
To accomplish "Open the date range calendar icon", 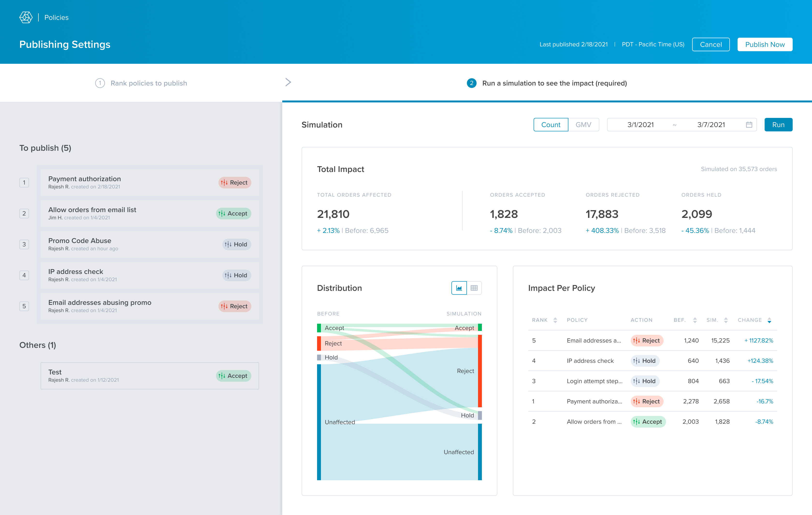I will (x=749, y=125).
